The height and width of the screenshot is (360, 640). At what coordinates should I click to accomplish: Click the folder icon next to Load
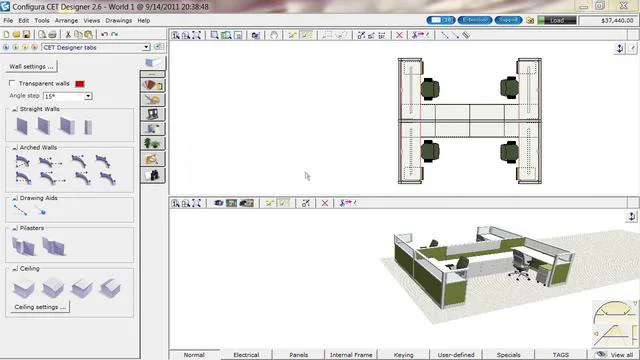pyautogui.click(x=530, y=20)
